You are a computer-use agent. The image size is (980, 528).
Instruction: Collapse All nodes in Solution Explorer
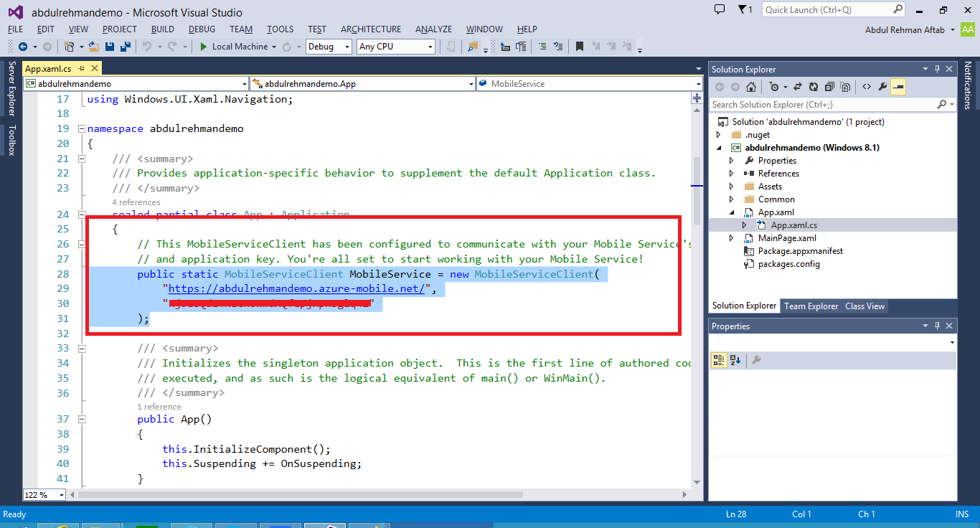[829, 87]
